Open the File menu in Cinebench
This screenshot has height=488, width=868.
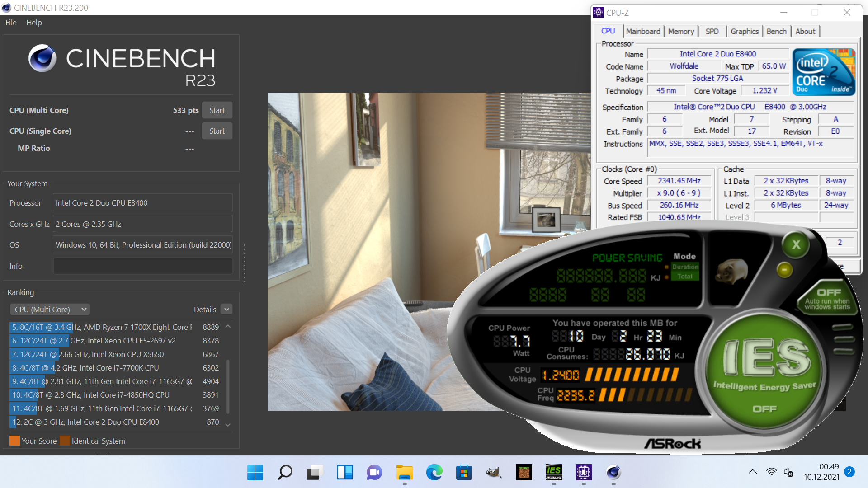coord(11,23)
